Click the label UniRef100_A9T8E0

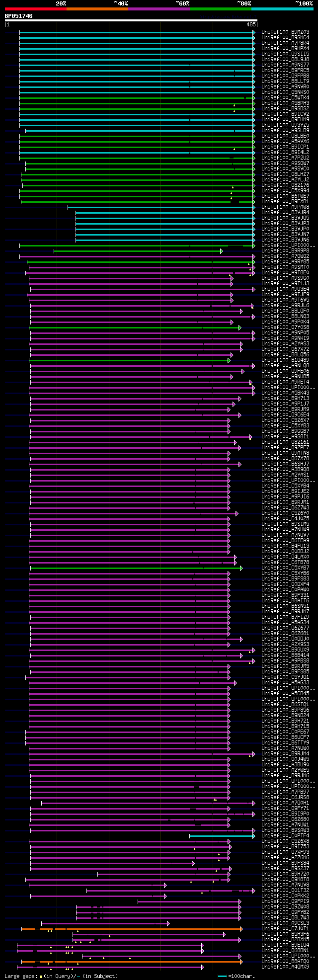click(x=285, y=273)
